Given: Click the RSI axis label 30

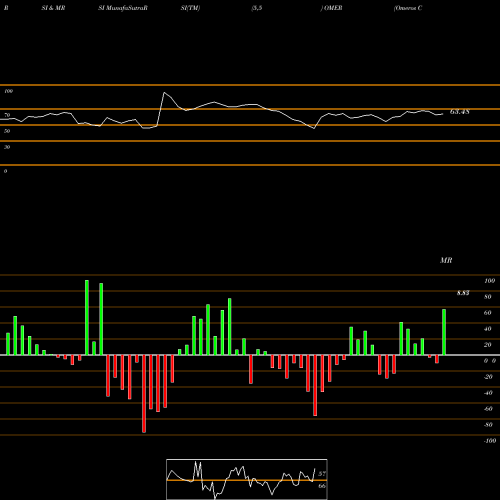Looking at the screenshot, I should pyautogui.click(x=7, y=147).
